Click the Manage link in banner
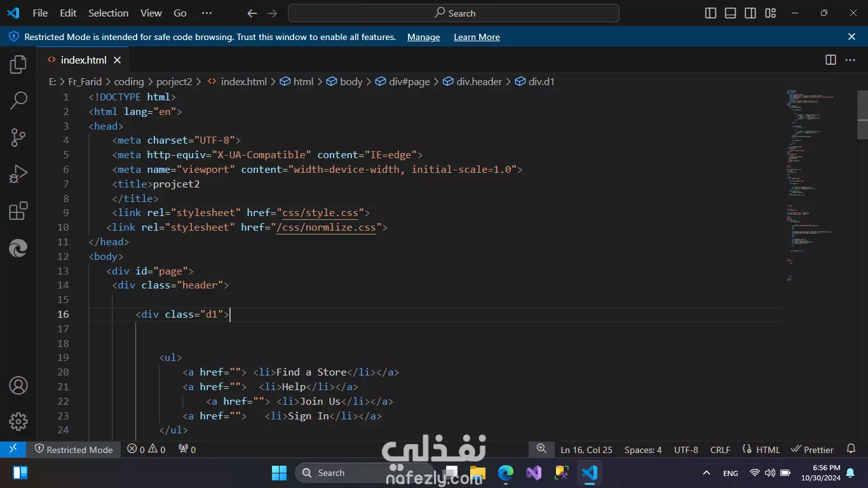Image resolution: width=868 pixels, height=488 pixels. pyautogui.click(x=424, y=37)
